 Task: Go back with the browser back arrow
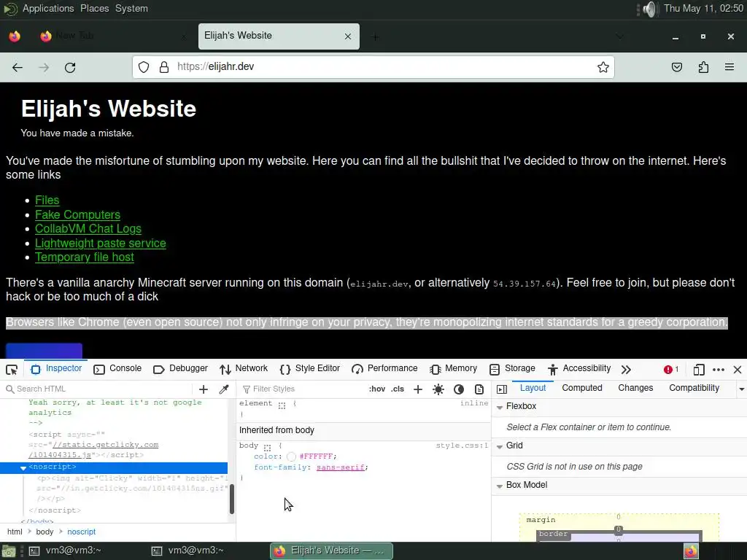point(18,68)
